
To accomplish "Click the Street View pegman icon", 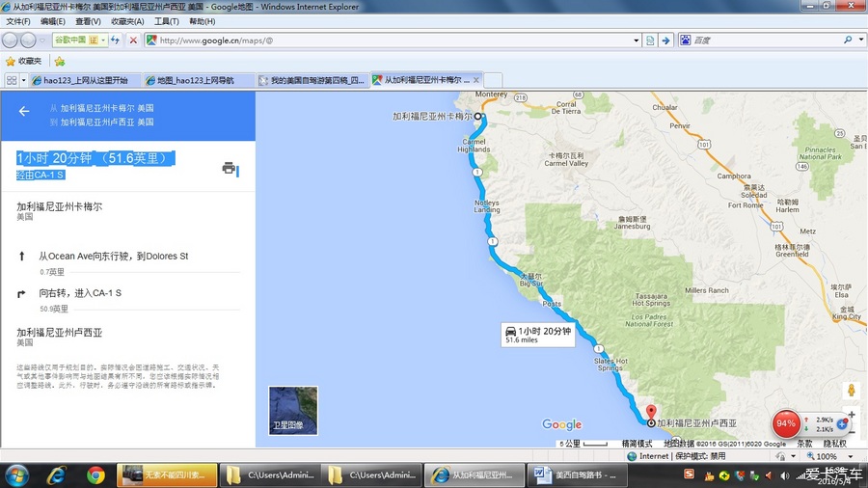I will [852, 390].
